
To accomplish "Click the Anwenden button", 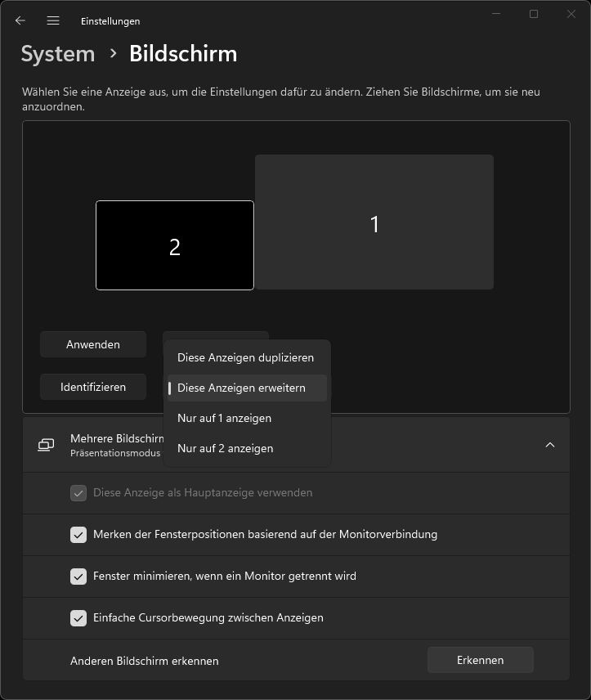I will (93, 344).
